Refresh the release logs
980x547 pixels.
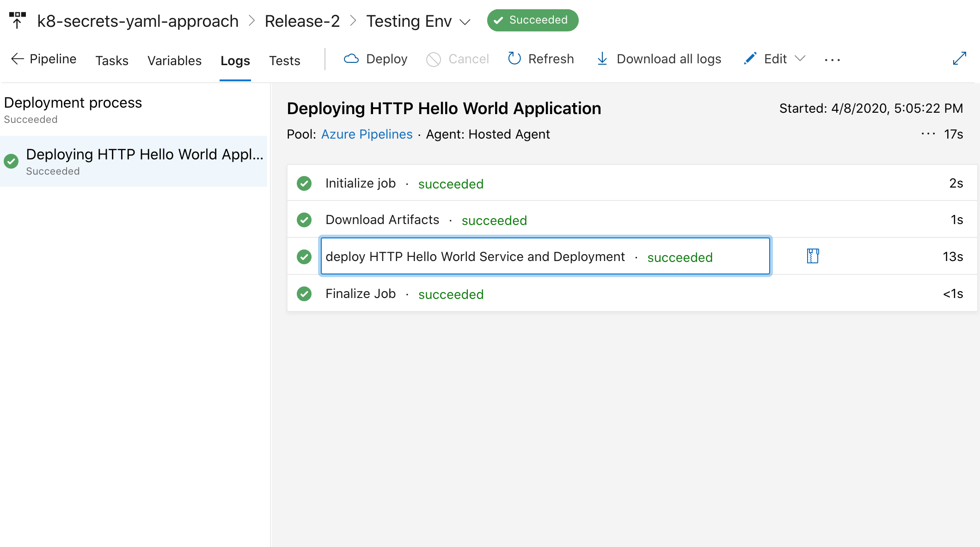540,59
